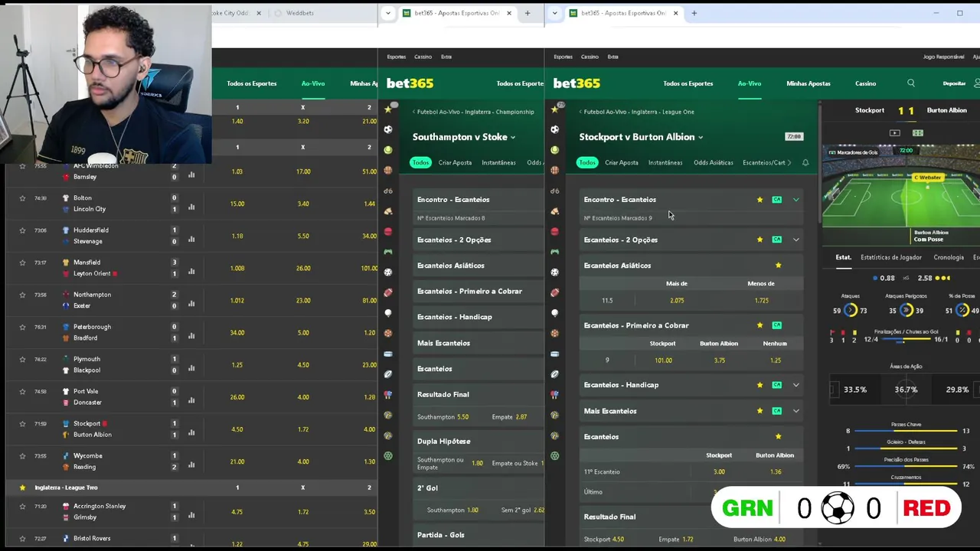
Task: Open search in the Stockport bet365 window
Action: pyautogui.click(x=910, y=83)
